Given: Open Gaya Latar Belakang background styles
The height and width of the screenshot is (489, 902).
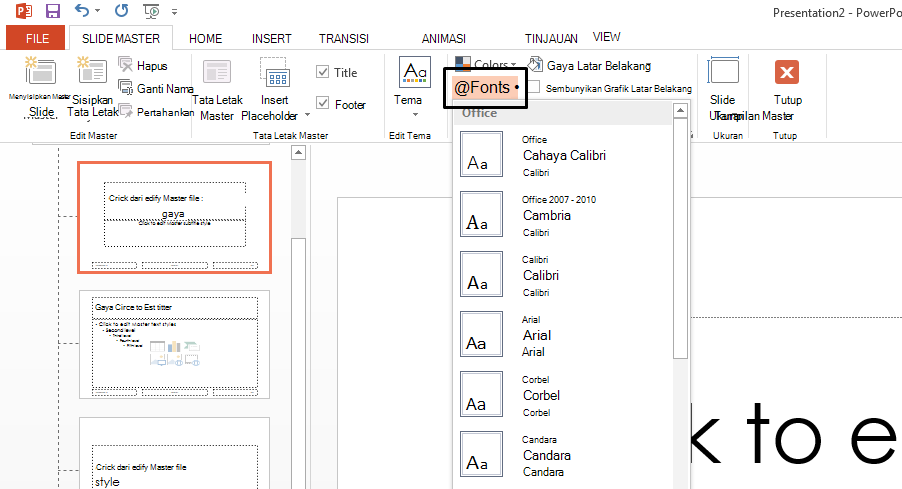Looking at the screenshot, I should 590,66.
